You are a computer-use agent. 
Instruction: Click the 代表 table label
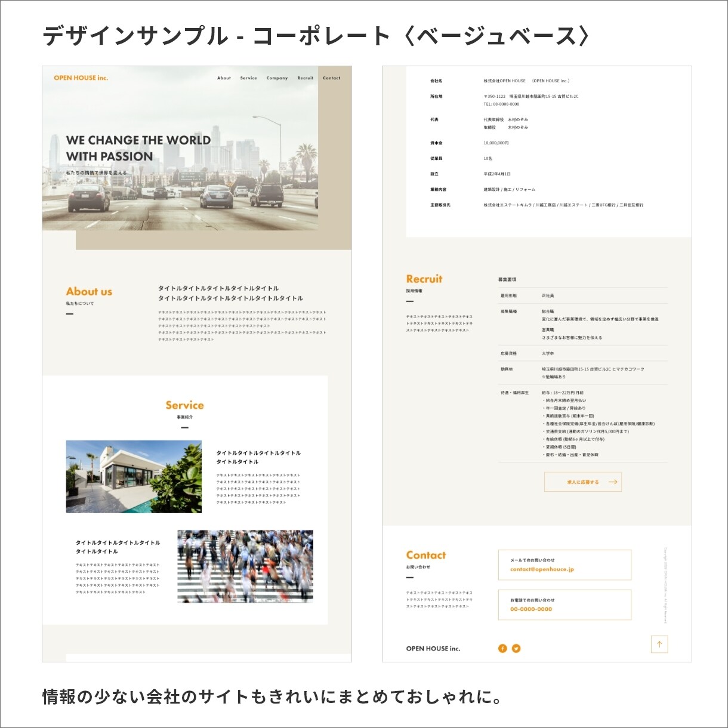click(x=434, y=119)
